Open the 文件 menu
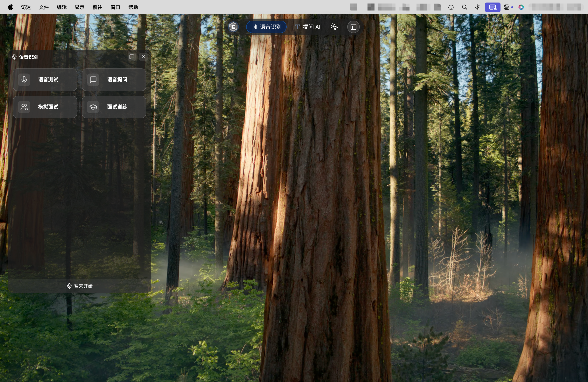 44,7
